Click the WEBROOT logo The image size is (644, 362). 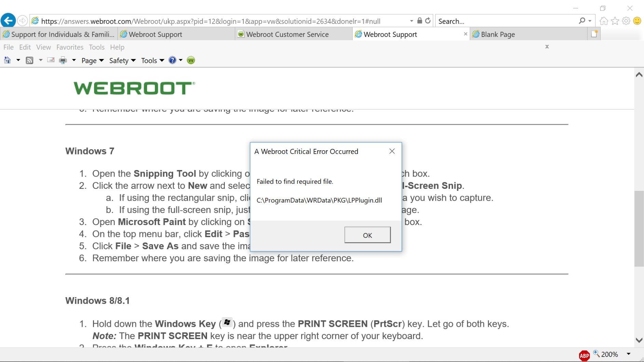tap(134, 88)
